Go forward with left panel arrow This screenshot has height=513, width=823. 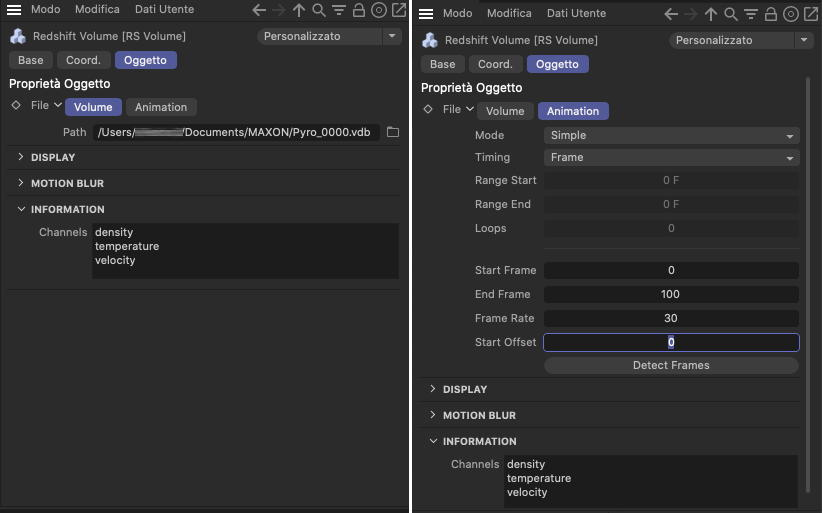279,10
